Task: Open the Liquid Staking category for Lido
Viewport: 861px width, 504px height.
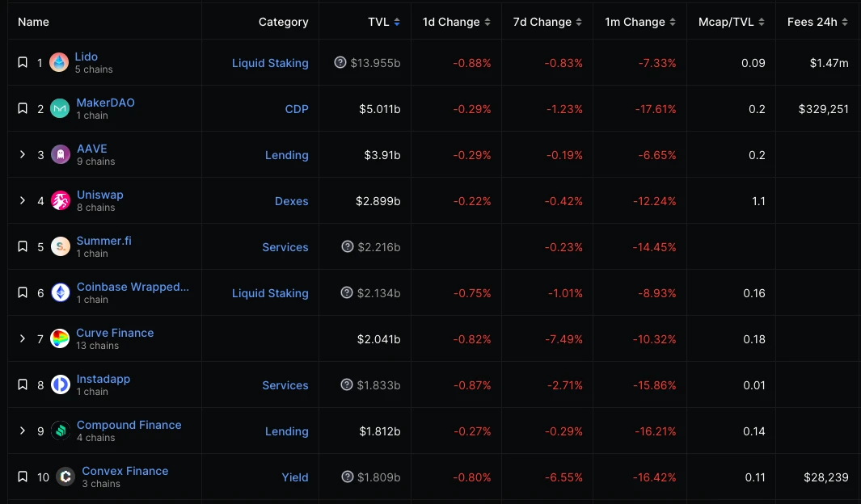Action: click(x=270, y=63)
